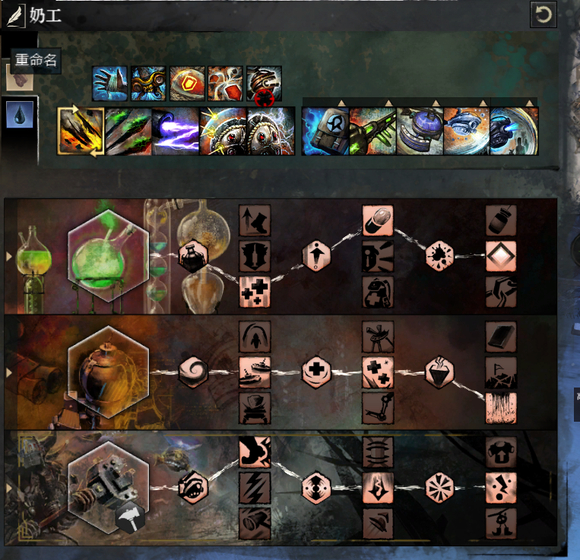Click the feather icon beside 奶工

15,16
